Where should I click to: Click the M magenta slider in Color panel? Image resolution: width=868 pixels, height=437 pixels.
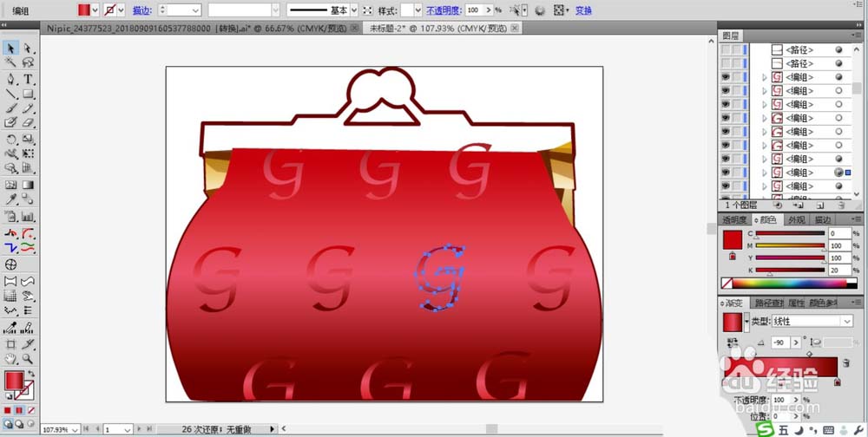(x=790, y=246)
